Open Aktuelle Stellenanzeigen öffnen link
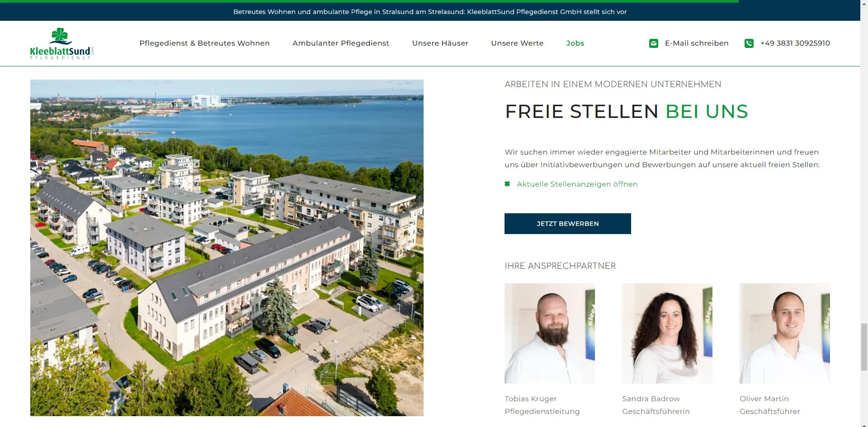 point(577,184)
